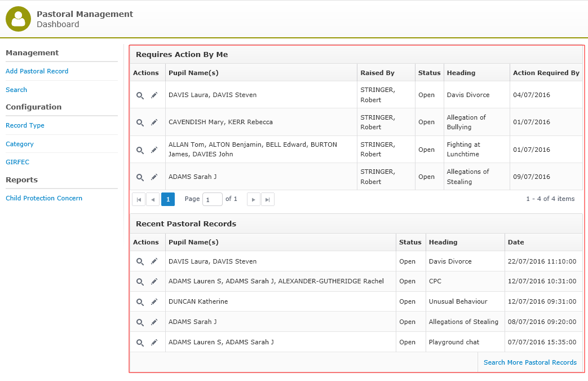View recent record dated 22/07/2016 11:10:00
This screenshot has height=381, width=588.
coord(140,262)
